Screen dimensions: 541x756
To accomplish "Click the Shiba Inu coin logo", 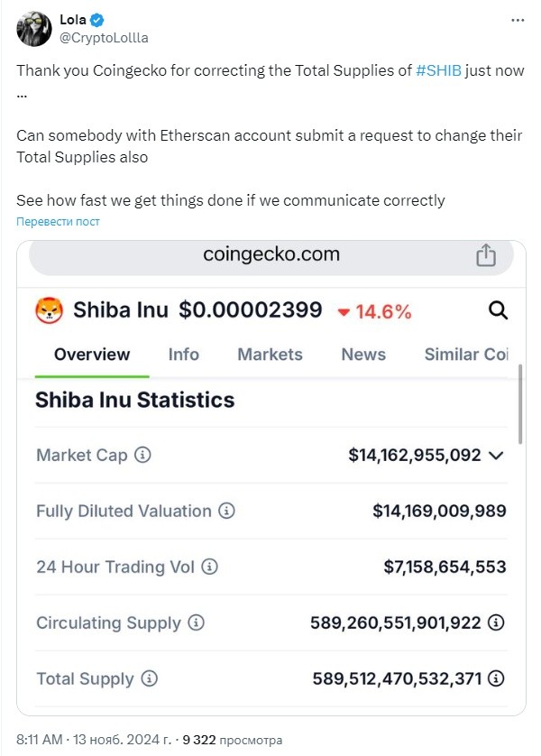I will coord(49,310).
